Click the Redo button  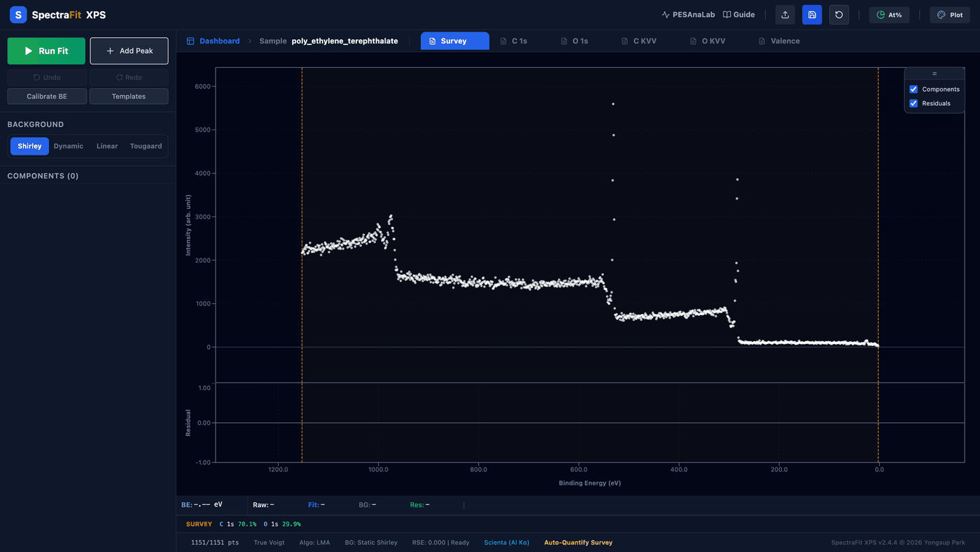click(x=129, y=77)
